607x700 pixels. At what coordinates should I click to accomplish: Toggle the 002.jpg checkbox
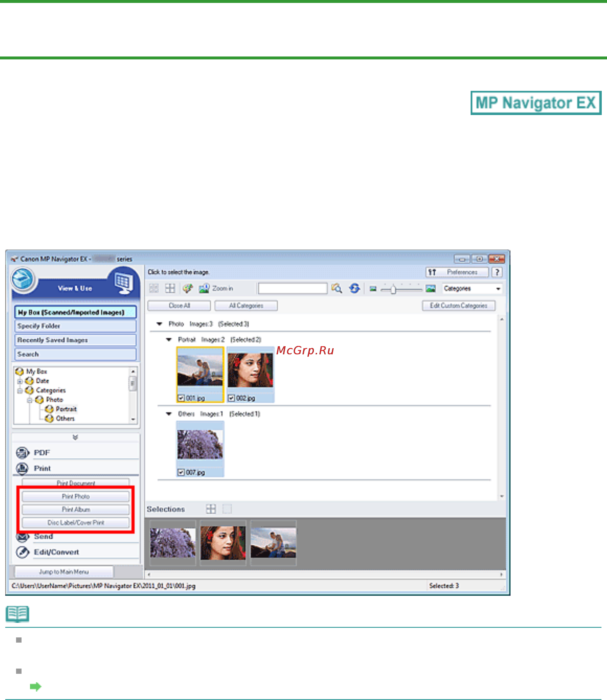point(231,398)
